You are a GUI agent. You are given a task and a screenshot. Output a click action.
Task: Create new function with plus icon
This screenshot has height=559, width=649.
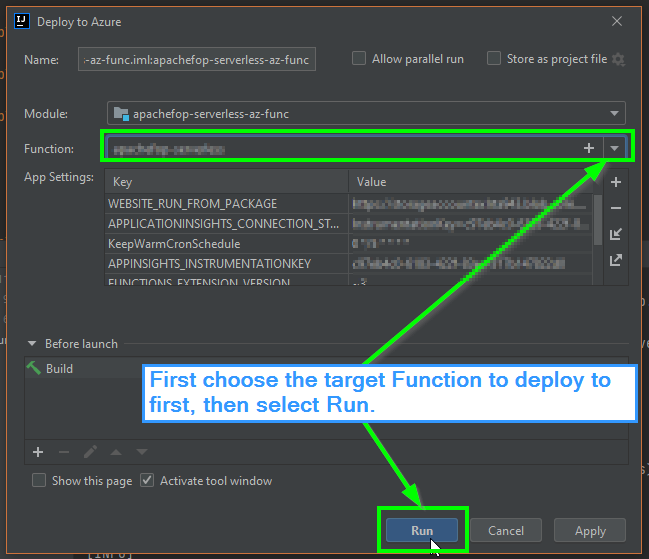point(589,148)
